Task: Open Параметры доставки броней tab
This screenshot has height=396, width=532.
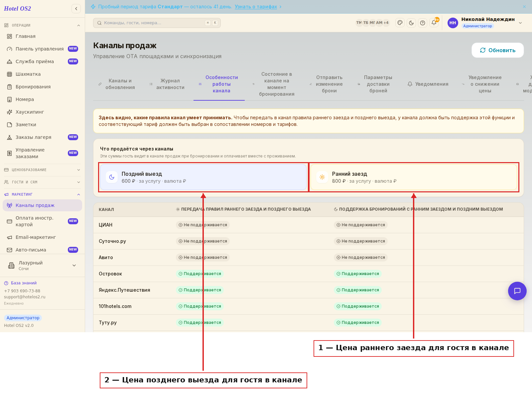Action: [375, 84]
